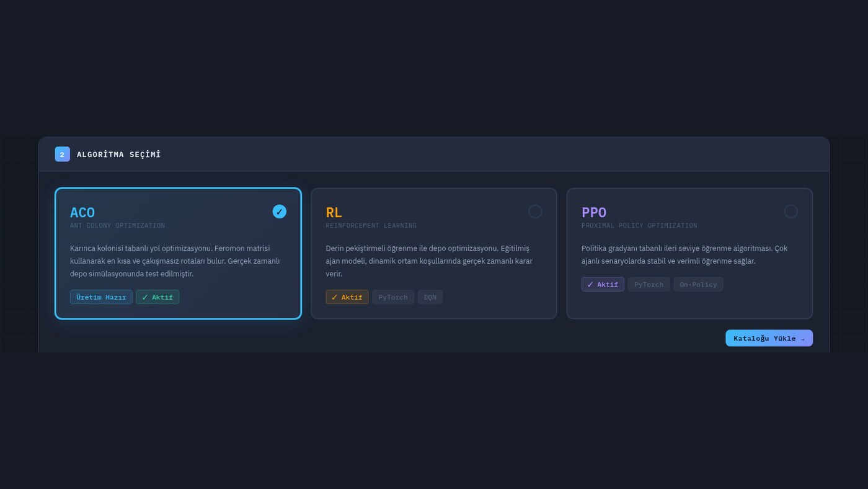The image size is (868, 489).
Task: Click the RL title text
Action: click(334, 213)
